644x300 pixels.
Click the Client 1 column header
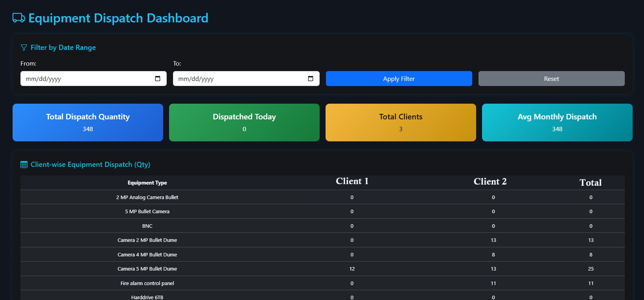click(x=352, y=181)
